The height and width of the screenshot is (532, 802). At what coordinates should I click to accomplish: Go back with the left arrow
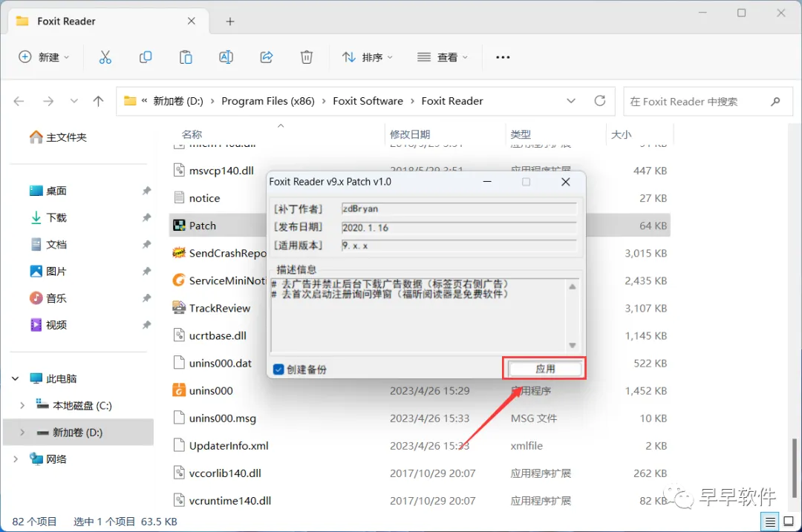point(19,101)
